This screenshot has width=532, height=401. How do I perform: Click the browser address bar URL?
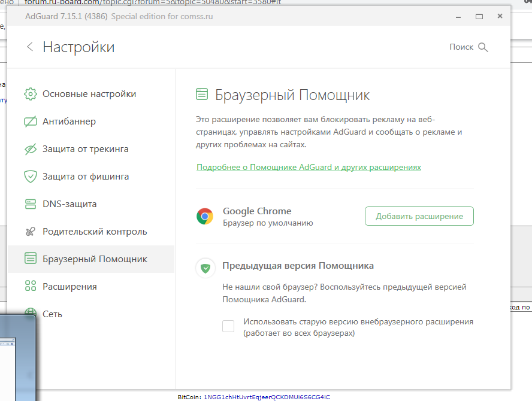click(152, 2)
